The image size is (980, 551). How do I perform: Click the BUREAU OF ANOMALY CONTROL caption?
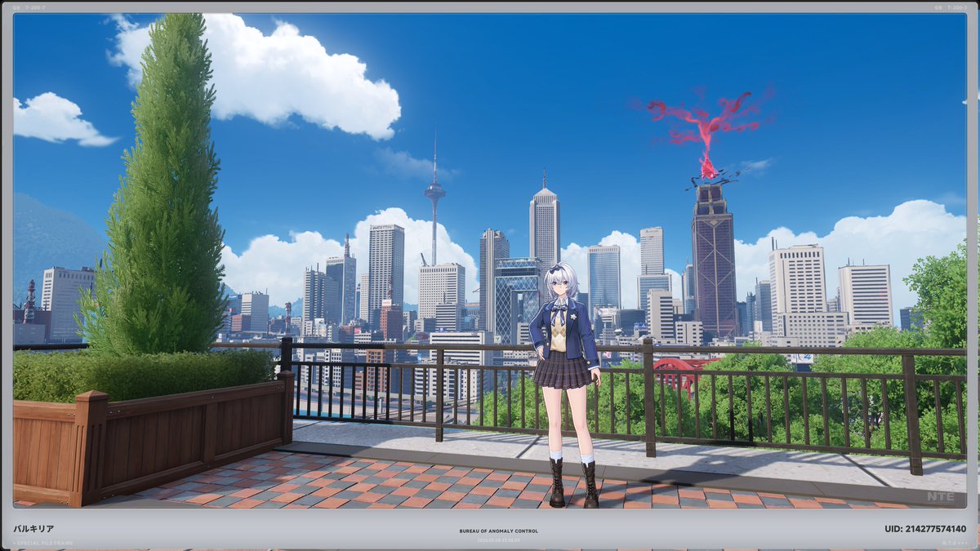[499, 531]
